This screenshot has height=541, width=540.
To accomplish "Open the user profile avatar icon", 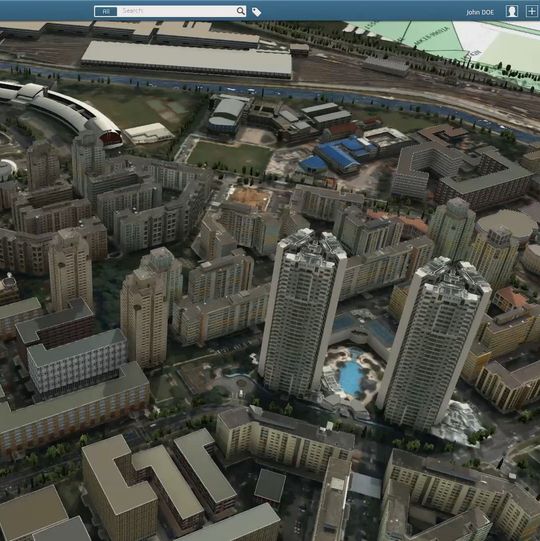I will (512, 11).
